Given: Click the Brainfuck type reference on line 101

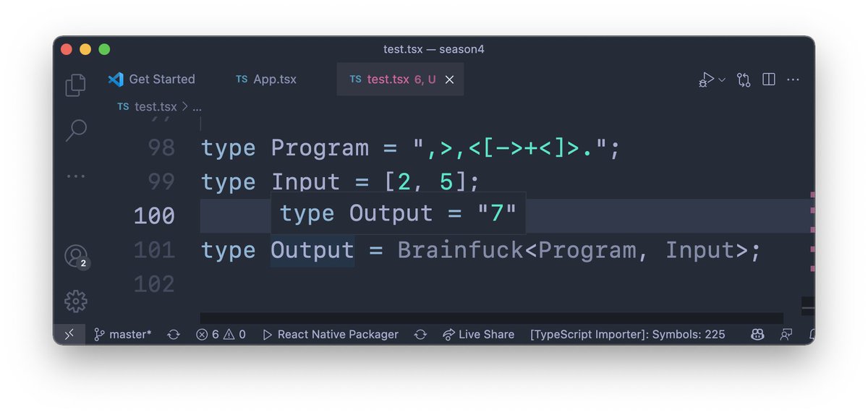Looking at the screenshot, I should (460, 250).
